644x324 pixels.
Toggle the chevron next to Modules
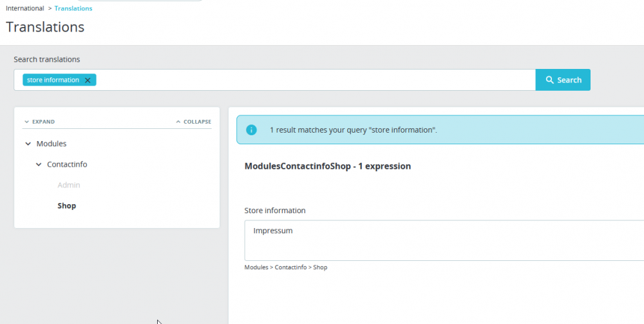pos(28,144)
